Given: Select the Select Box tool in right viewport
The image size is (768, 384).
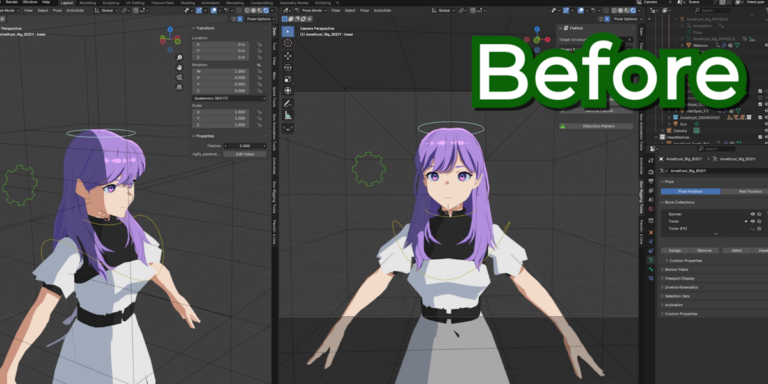Looking at the screenshot, I should tap(288, 32).
